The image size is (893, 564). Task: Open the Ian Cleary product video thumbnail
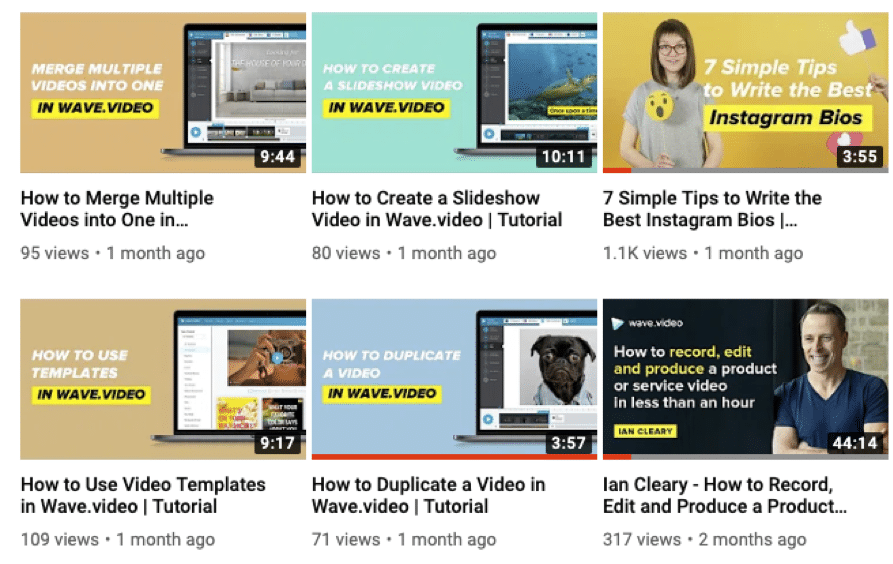click(x=745, y=379)
